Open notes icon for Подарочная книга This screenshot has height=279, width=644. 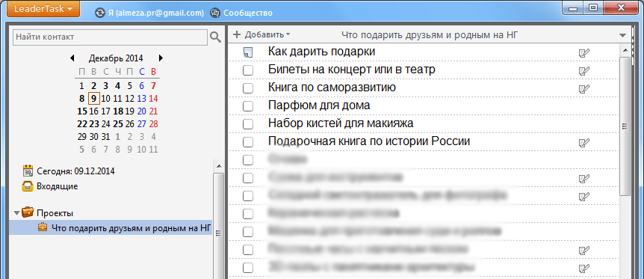583,143
